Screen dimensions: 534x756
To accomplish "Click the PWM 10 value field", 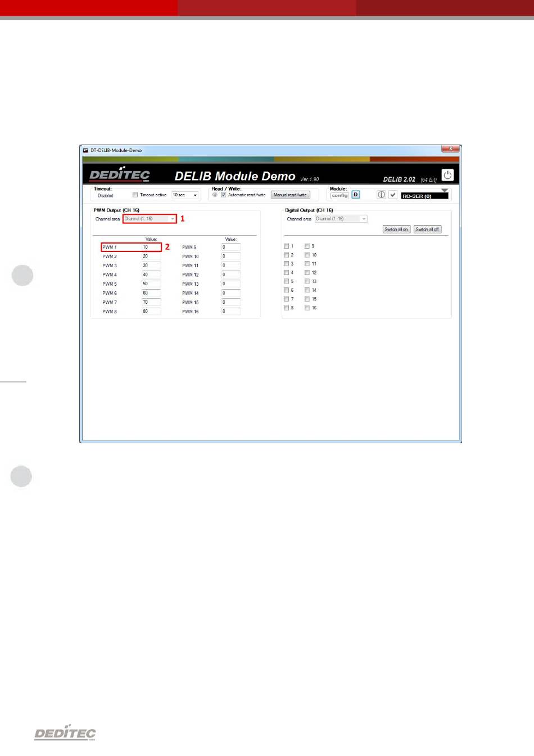I will [230, 256].
